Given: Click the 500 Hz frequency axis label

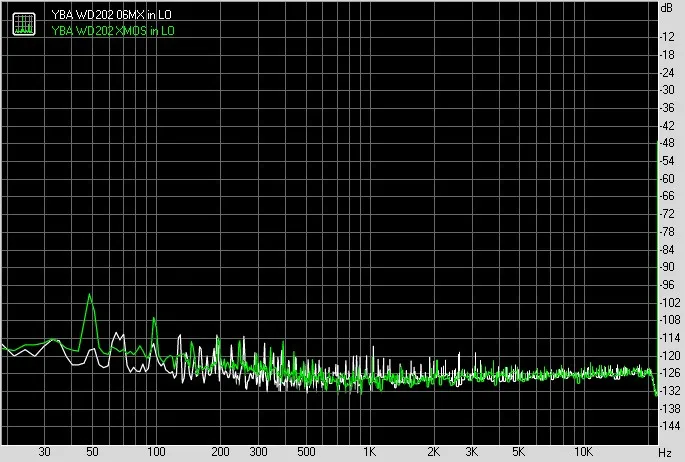Looking at the screenshot, I should click(306, 452).
